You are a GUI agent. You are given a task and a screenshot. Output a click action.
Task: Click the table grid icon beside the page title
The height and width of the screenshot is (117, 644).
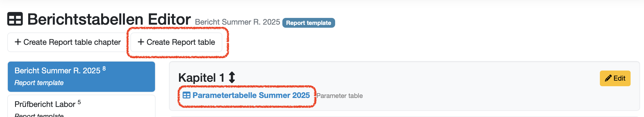tap(15, 19)
